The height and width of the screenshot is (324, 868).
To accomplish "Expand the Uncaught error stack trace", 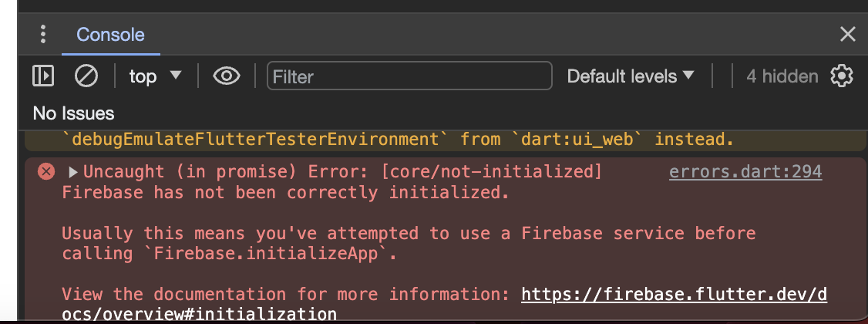I will coord(73,171).
